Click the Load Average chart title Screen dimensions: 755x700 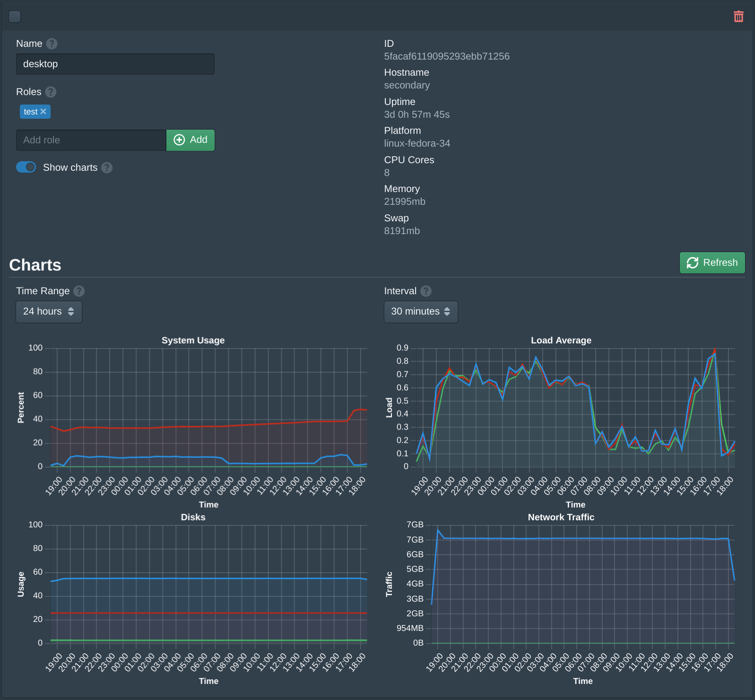[561, 341]
